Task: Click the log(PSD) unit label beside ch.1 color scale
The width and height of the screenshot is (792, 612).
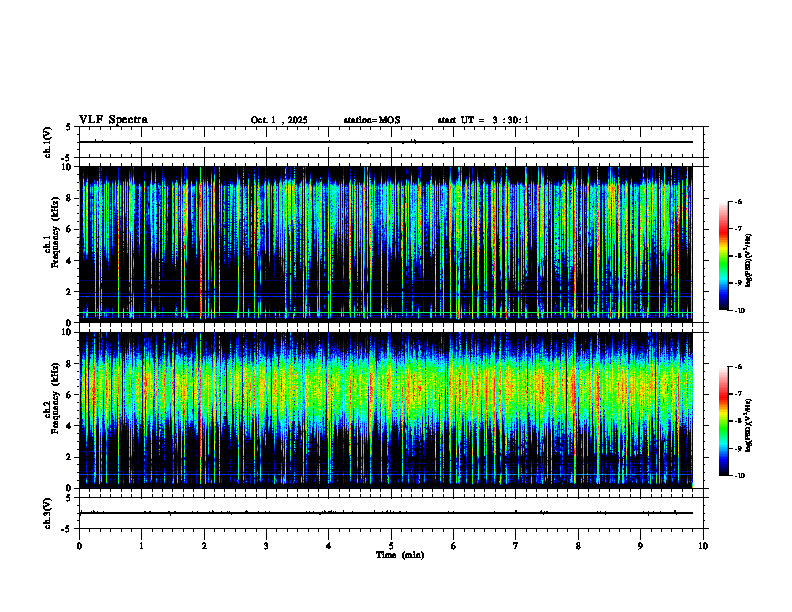Action: click(749, 260)
